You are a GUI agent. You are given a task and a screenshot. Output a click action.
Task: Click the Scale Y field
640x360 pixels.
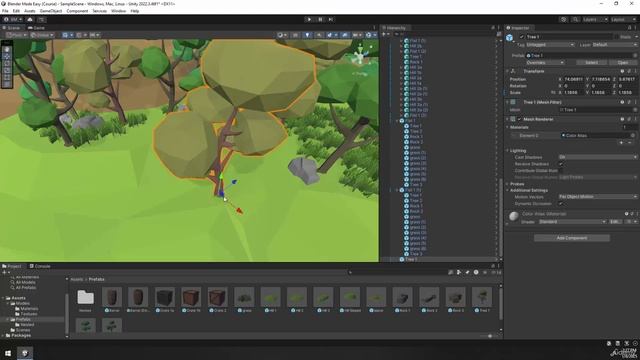[601, 93]
